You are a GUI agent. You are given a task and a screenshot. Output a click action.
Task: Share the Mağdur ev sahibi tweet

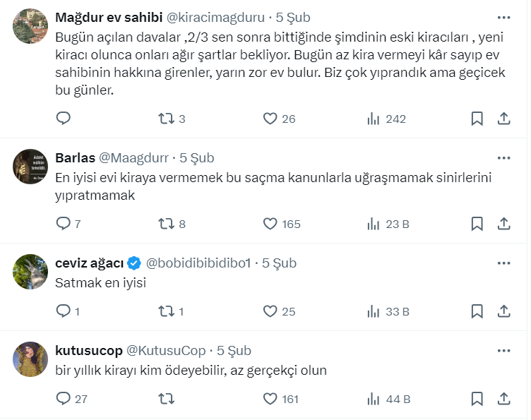point(504,119)
